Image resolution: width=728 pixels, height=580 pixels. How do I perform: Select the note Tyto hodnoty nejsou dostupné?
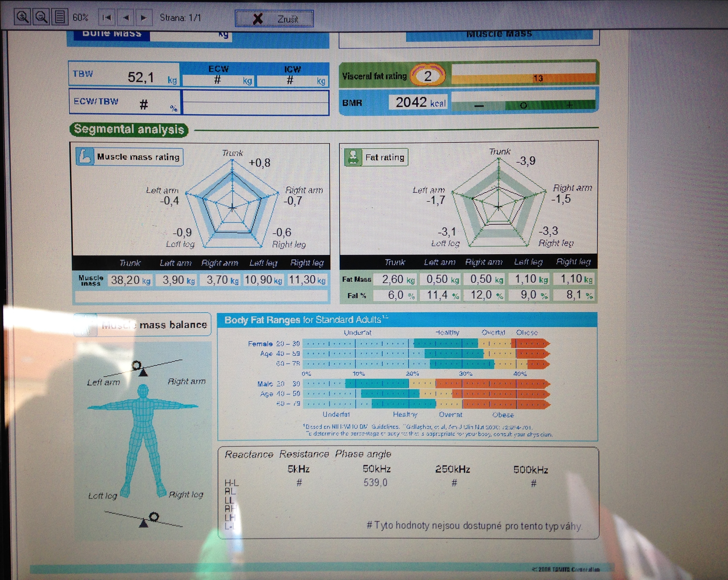[x=474, y=526]
